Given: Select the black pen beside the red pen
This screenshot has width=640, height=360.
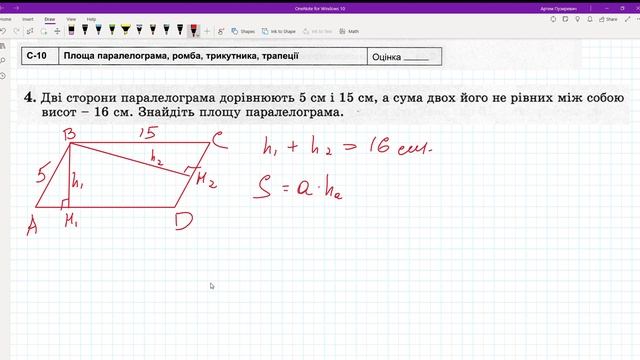Looking at the screenshot, I should 180,30.
